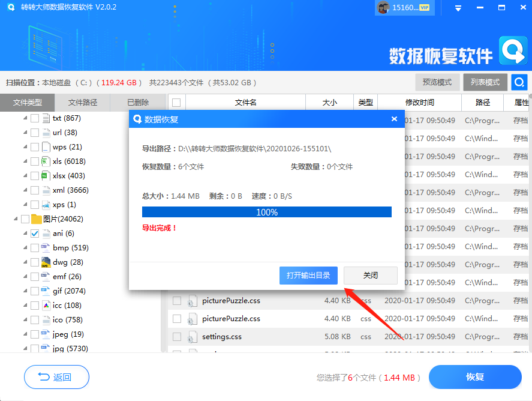
Task: Expand the txt (867) tree arrow
Action: click(25, 118)
